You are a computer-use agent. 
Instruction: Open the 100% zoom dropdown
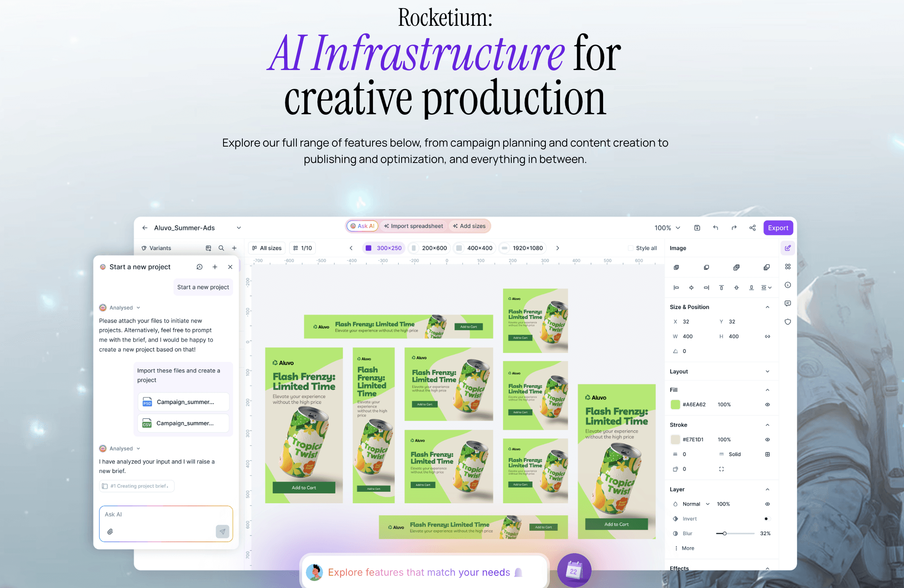click(667, 228)
